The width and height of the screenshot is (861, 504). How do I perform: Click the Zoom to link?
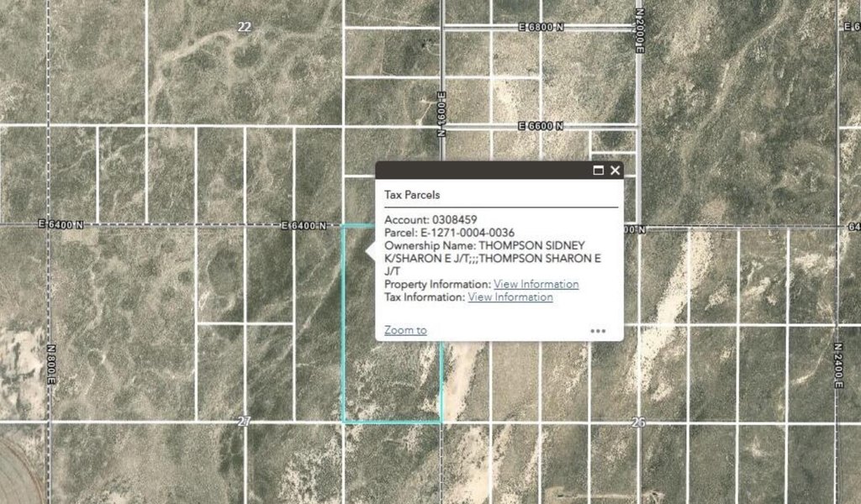(405, 330)
